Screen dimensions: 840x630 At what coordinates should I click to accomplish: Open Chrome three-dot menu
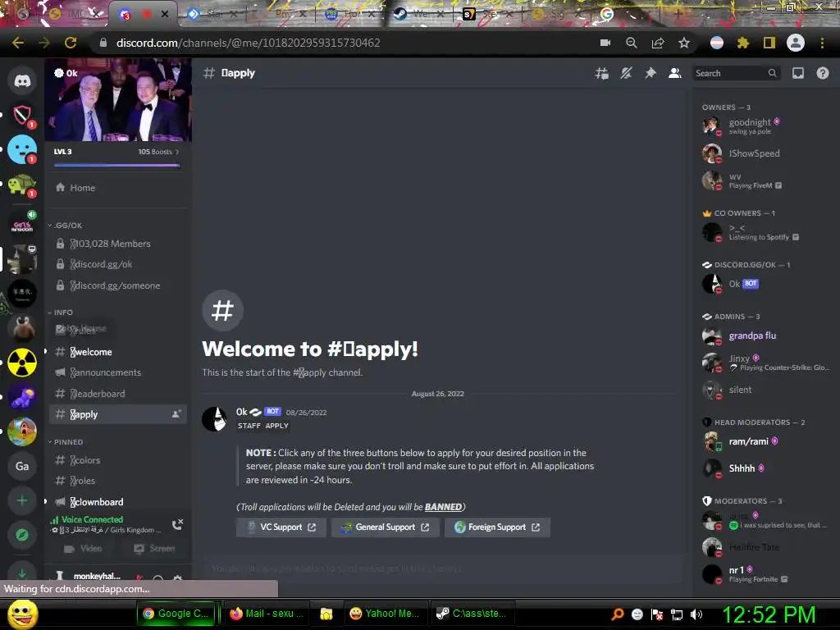[x=822, y=43]
